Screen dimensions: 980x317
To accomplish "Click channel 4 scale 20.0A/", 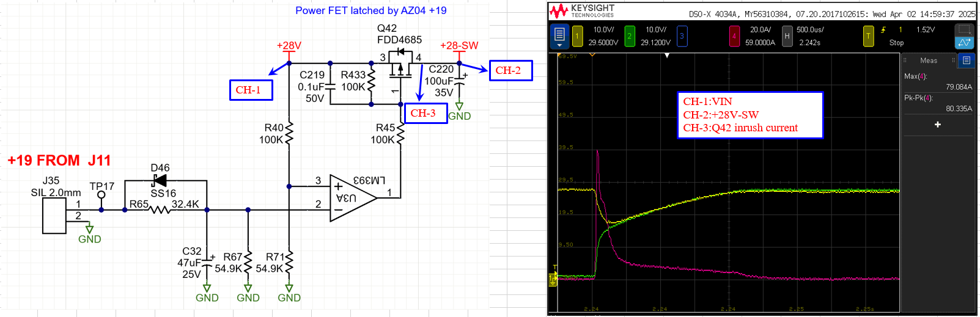I will [x=761, y=30].
